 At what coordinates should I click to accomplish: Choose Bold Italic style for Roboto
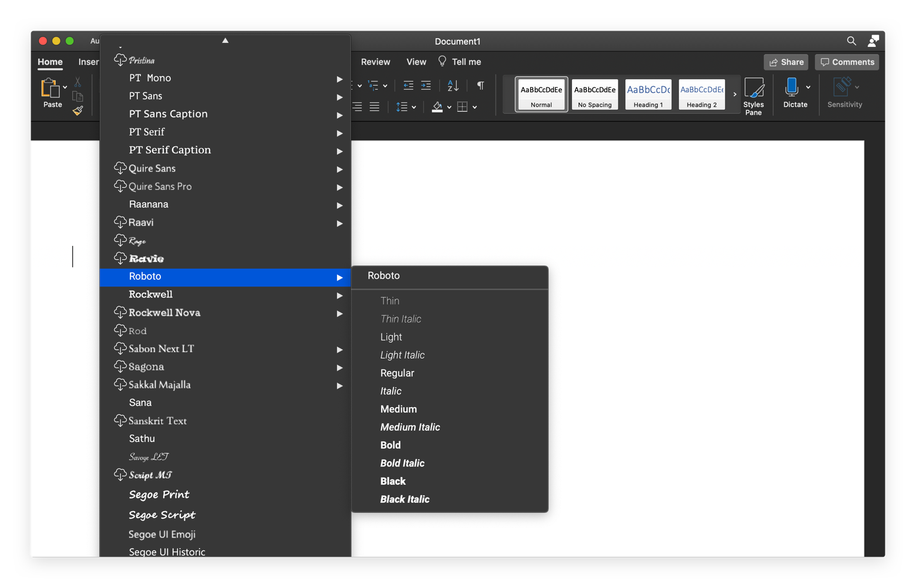(403, 463)
